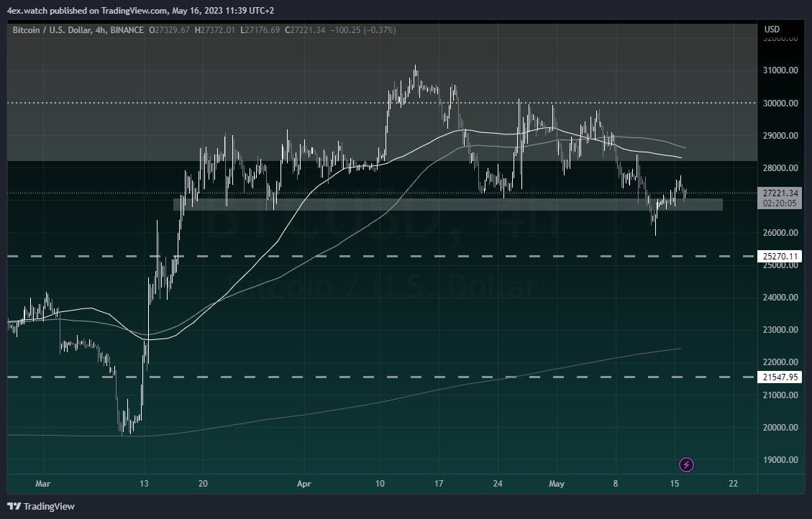Click the 30000.00 price axis label
This screenshot has height=519, width=812.
coord(780,103)
